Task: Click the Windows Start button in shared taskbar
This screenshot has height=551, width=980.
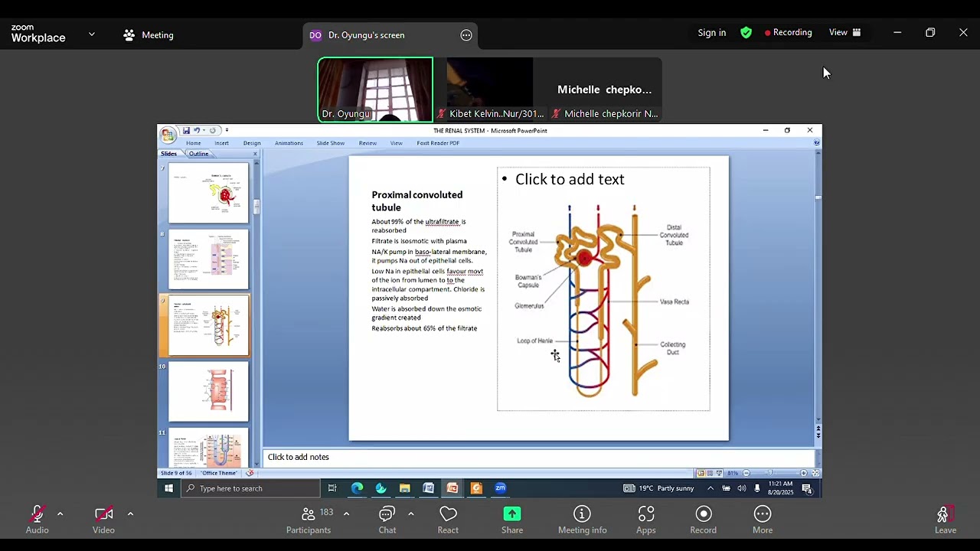Action: 168,488
